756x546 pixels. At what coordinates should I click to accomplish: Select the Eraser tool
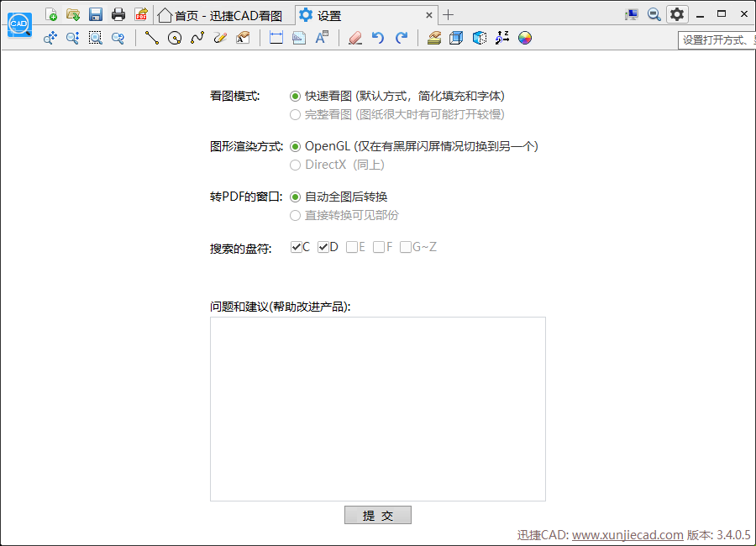(x=355, y=38)
